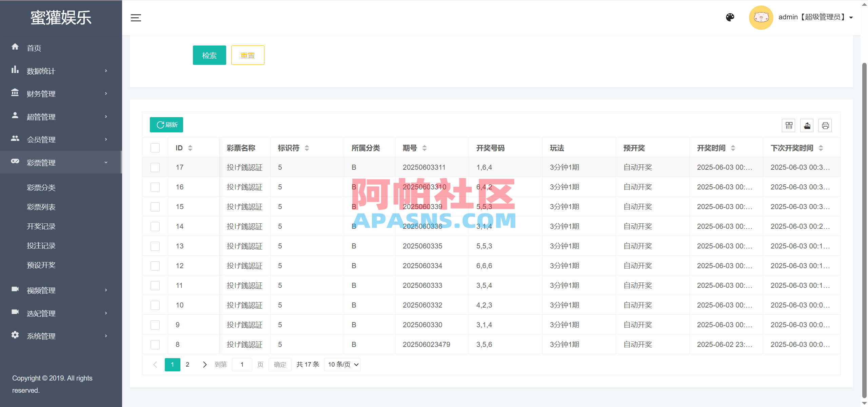The height and width of the screenshot is (407, 868).
Task: Select the checkbox on row ID 12
Action: [x=155, y=265]
